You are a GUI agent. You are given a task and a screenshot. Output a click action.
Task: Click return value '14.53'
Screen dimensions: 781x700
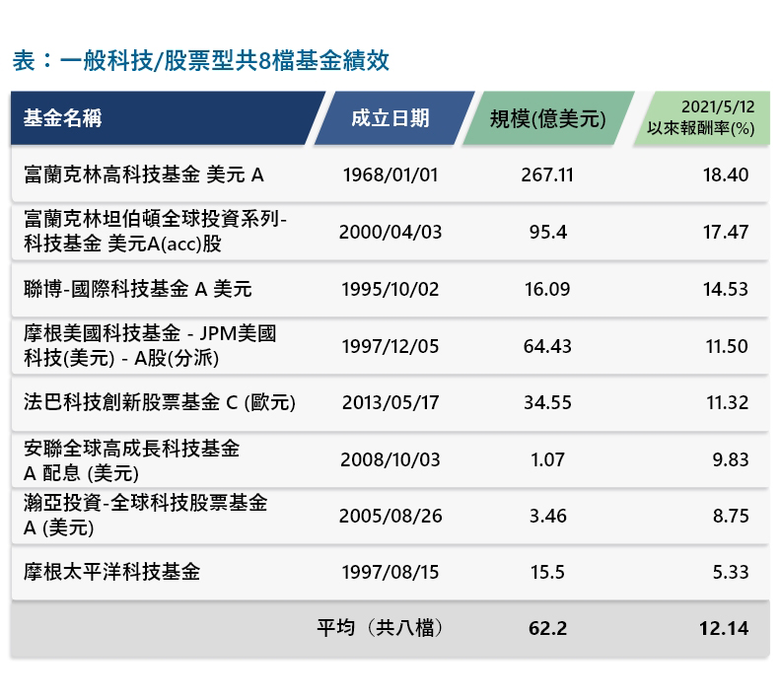coord(725,290)
